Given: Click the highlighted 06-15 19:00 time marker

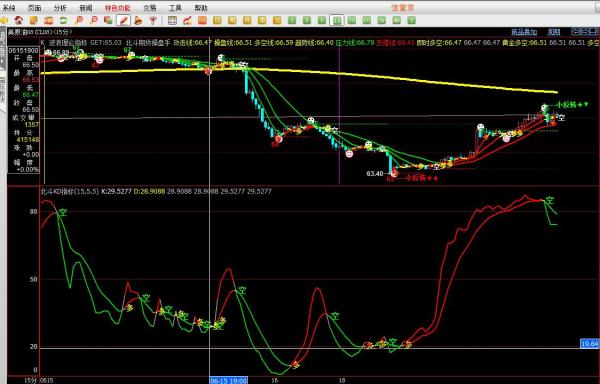Looking at the screenshot, I should [x=229, y=381].
